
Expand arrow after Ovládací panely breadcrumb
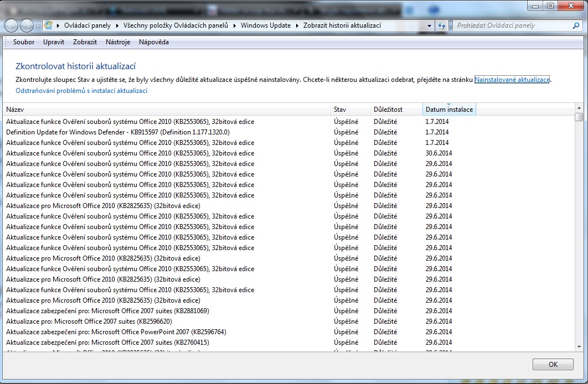117,25
